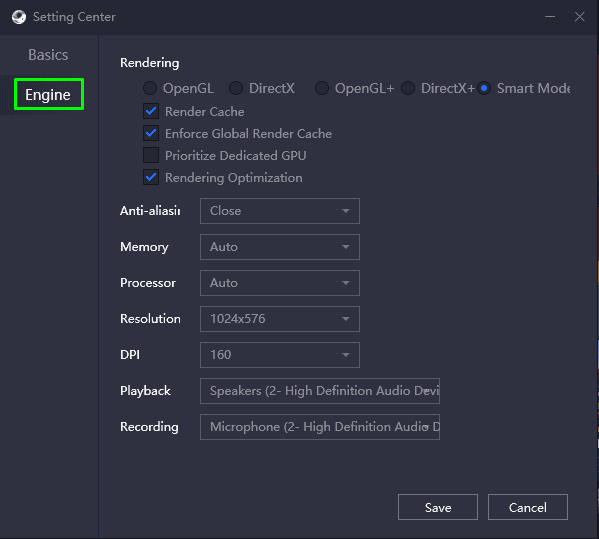Open the Engine tab
The image size is (599, 539).
(49, 94)
